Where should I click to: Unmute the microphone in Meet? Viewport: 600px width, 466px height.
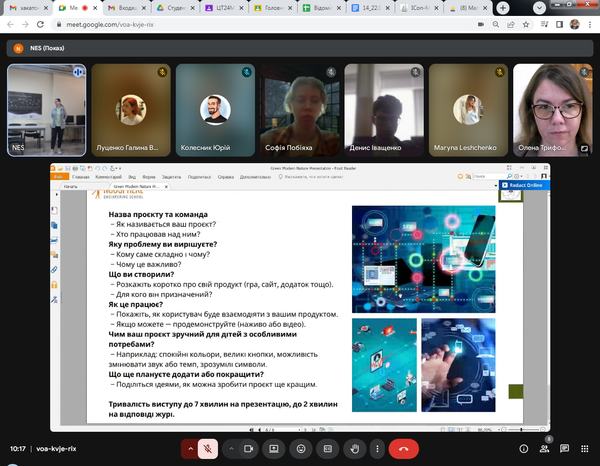[208, 449]
